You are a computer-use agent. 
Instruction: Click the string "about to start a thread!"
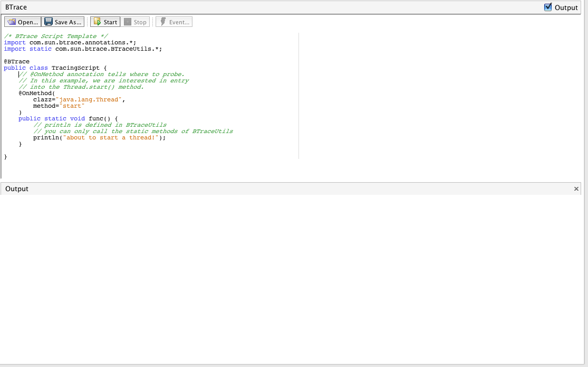tap(111, 138)
